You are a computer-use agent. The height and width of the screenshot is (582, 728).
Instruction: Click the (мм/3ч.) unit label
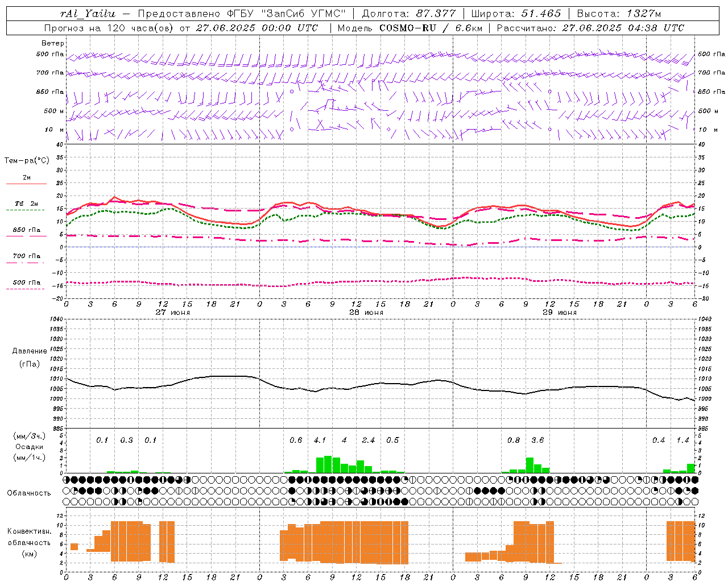30,436
